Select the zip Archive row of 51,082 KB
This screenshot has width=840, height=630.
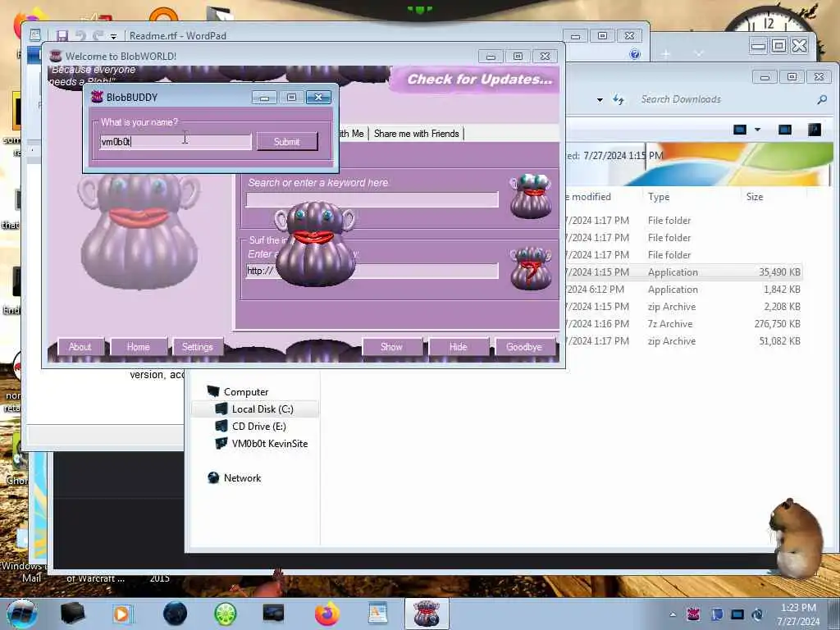pyautogui.click(x=684, y=341)
